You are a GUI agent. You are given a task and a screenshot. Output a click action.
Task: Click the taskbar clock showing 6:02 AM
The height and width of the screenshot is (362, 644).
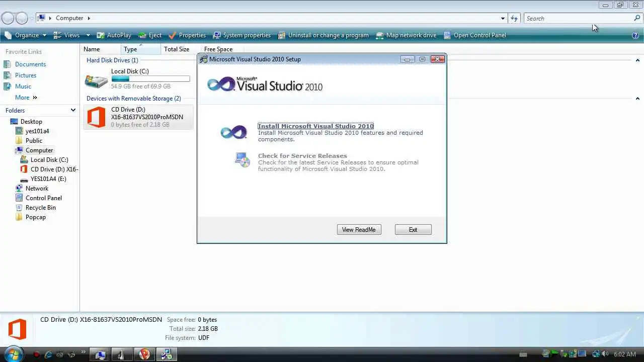tap(625, 354)
